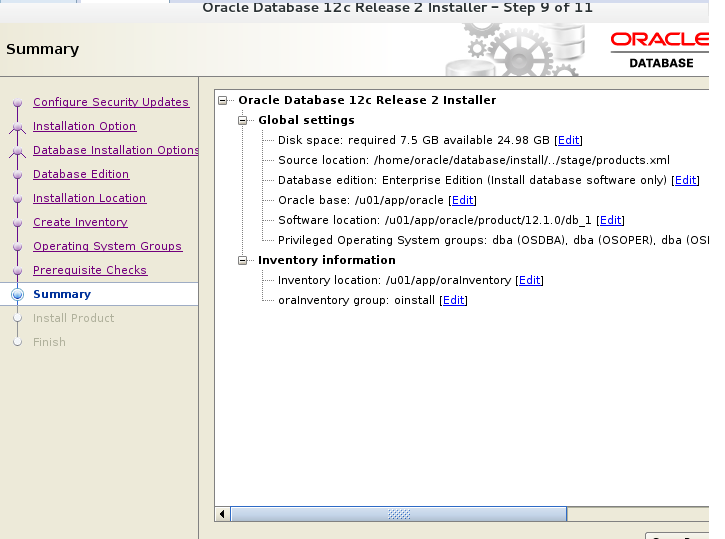Click the Create Inventory step bullet

pyautogui.click(x=18, y=222)
